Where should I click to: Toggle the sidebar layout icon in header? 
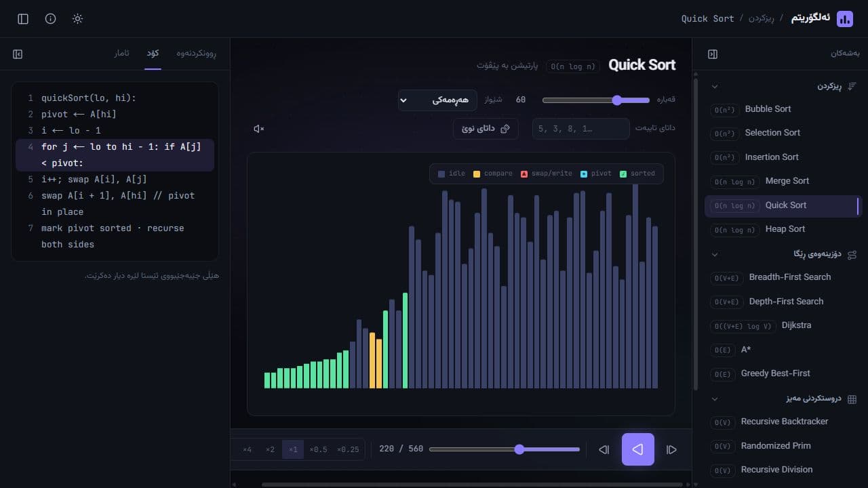[23, 19]
